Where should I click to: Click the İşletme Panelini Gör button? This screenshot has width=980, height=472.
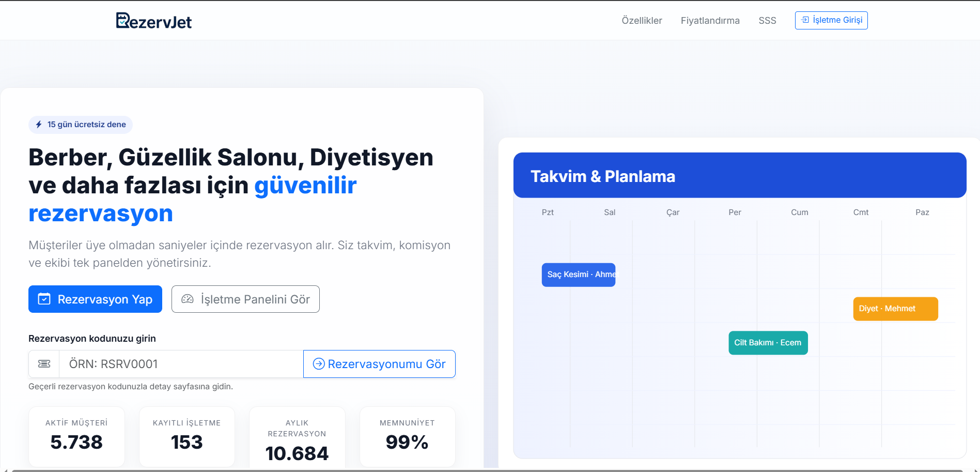[245, 299]
